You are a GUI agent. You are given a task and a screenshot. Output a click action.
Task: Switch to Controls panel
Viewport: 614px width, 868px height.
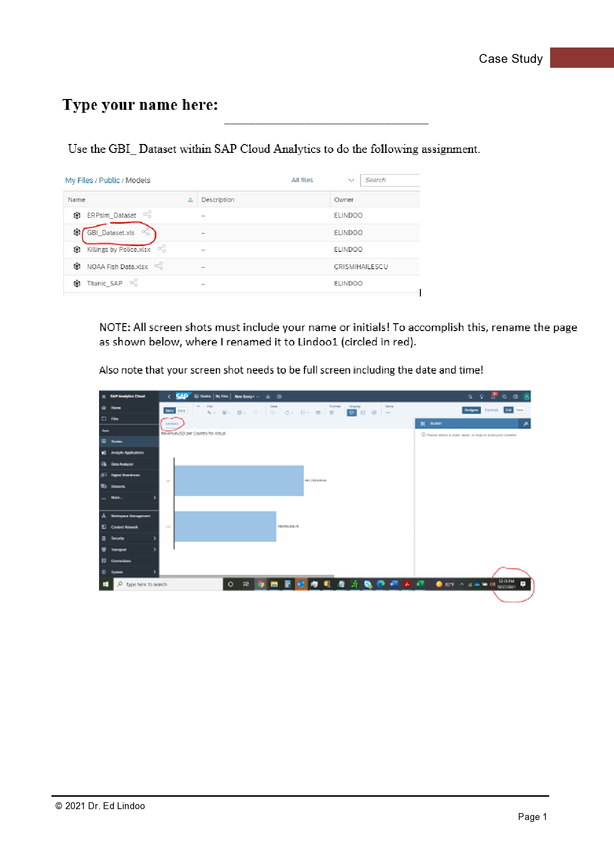(x=492, y=410)
